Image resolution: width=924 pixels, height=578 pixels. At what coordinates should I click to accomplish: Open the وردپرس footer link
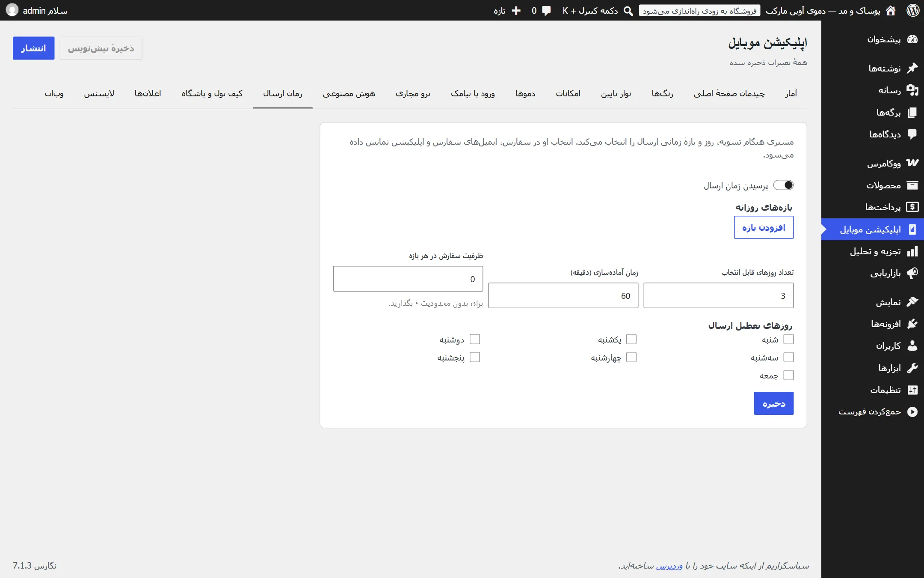[x=669, y=566]
